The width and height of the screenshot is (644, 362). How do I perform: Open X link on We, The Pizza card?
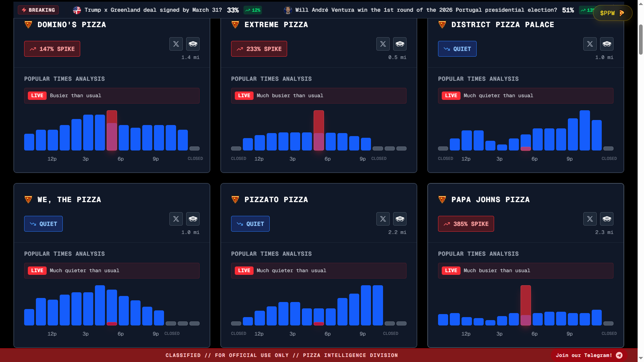coord(176,219)
